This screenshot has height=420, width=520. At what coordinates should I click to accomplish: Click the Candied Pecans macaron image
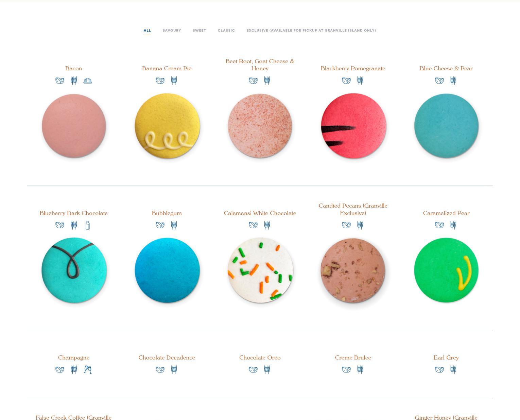click(353, 270)
